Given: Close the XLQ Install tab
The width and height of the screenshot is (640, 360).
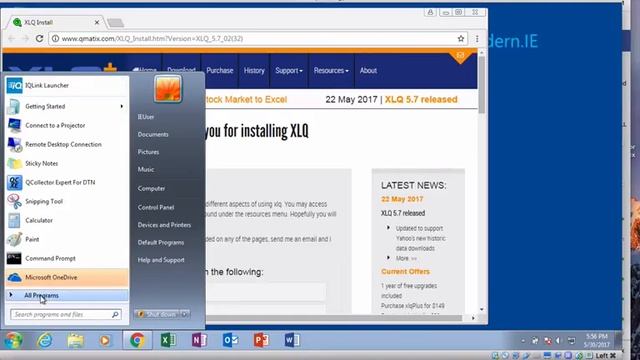Looking at the screenshot, I should pyautogui.click(x=97, y=22).
